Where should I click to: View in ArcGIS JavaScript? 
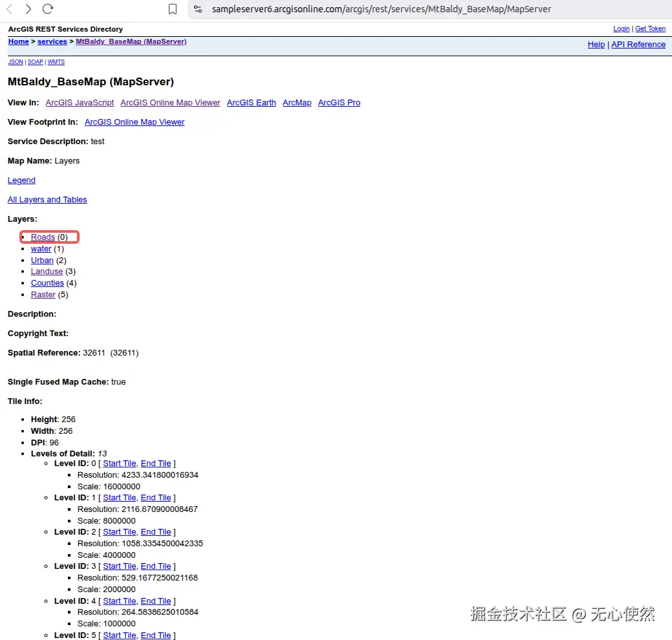(80, 103)
